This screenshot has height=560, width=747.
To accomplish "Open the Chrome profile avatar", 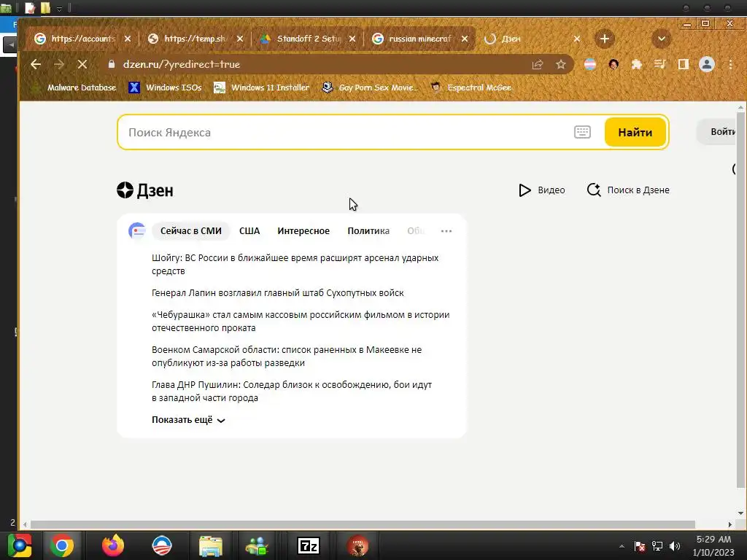I will [x=706, y=64].
